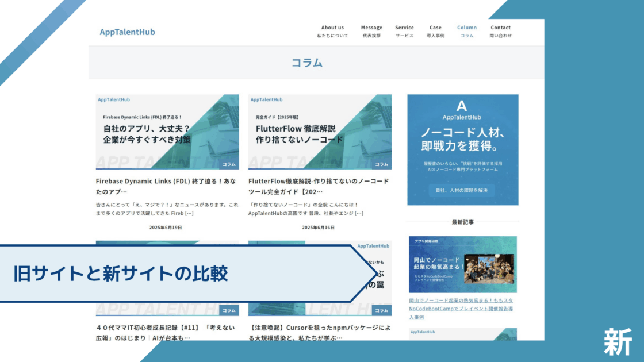
Task: Click the 2025年6月19日 date text
Action: click(166, 228)
